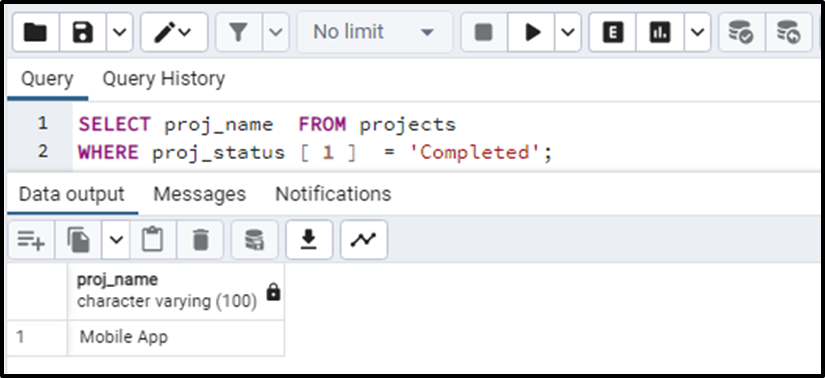Click the filter funnel icon
Screen dimensions: 825x378
coord(239,33)
